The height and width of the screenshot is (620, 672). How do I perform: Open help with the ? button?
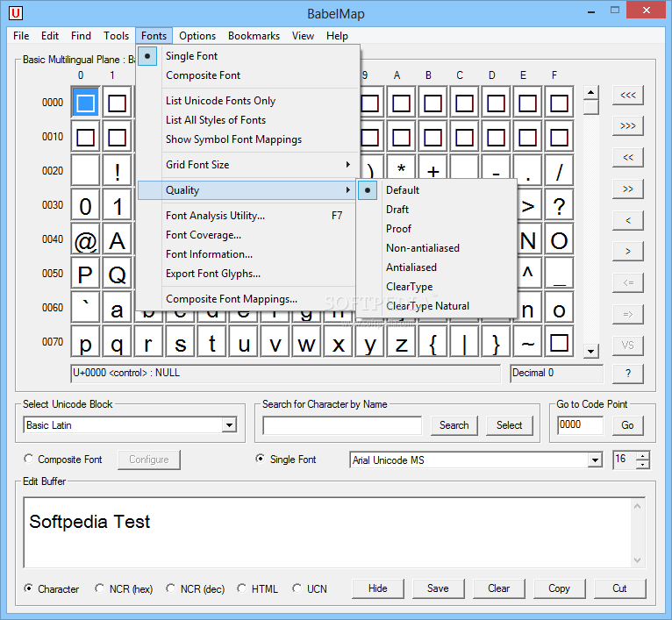[628, 374]
